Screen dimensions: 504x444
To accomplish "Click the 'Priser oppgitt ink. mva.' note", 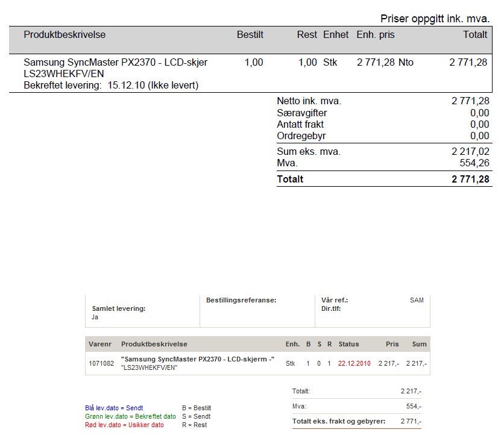I will tap(435, 19).
